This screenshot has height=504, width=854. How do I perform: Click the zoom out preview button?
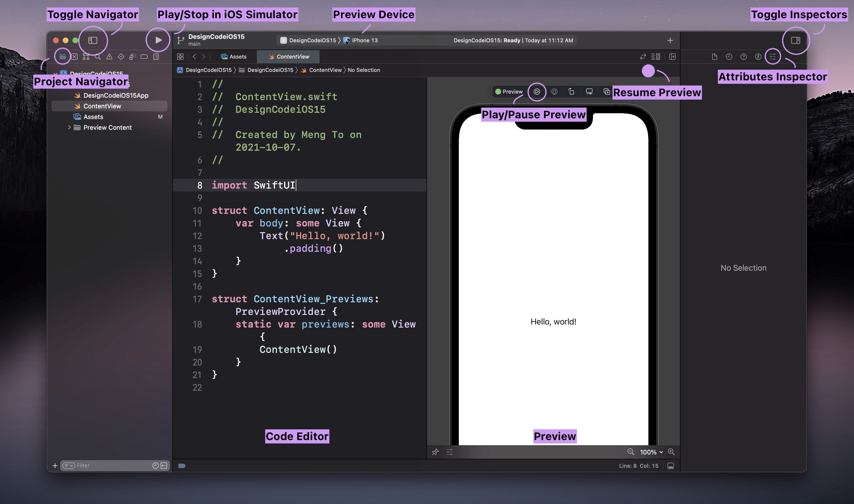pyautogui.click(x=631, y=452)
